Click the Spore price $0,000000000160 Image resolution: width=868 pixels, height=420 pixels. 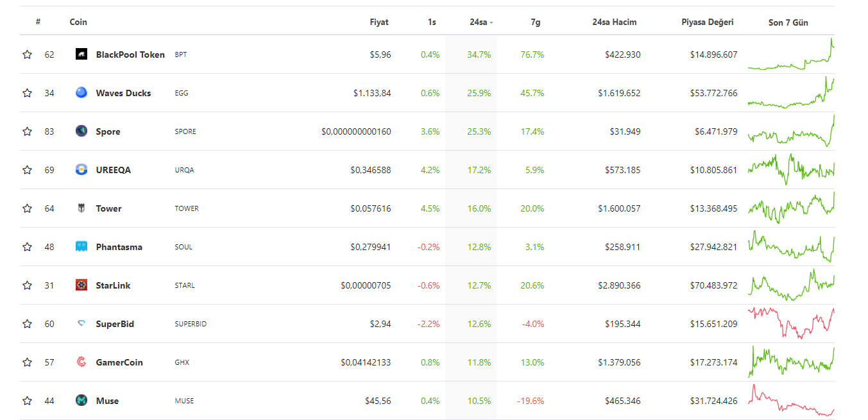pos(356,131)
